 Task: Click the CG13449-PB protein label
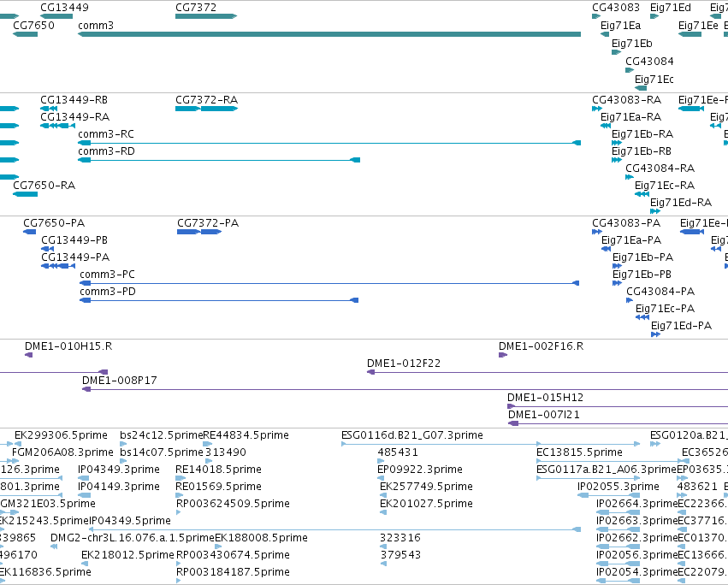tap(74, 240)
